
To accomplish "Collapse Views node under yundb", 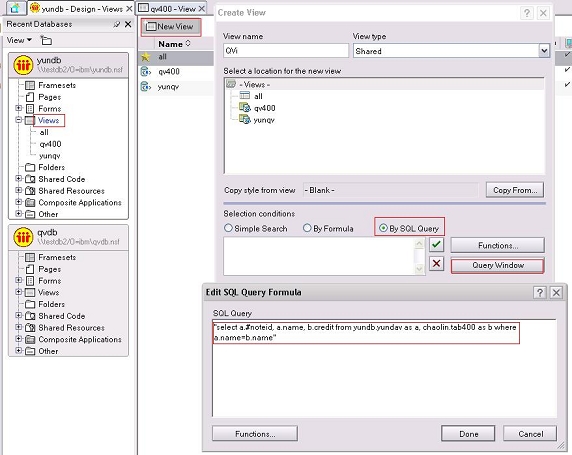I will click(19, 120).
